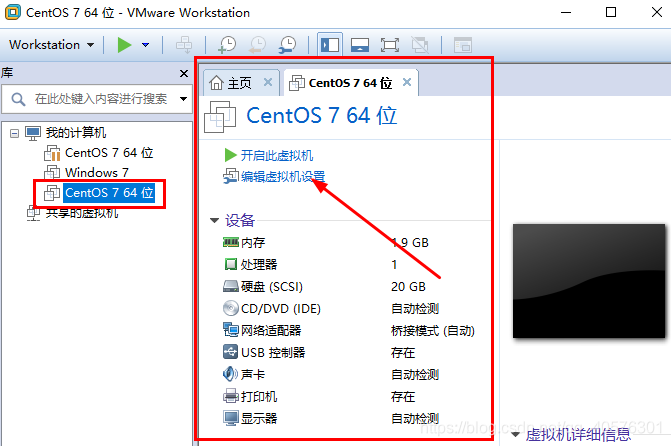Select Windows 7 in the library
The image size is (671, 446).
96,172
